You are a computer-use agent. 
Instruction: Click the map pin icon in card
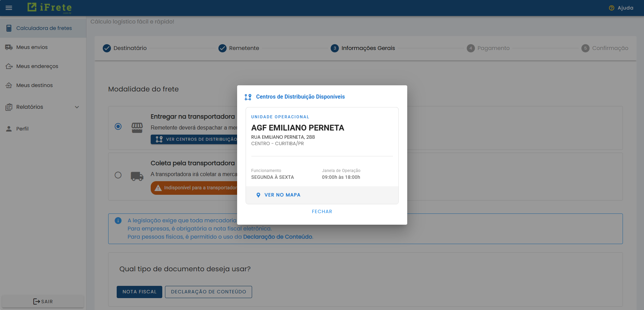click(x=258, y=195)
